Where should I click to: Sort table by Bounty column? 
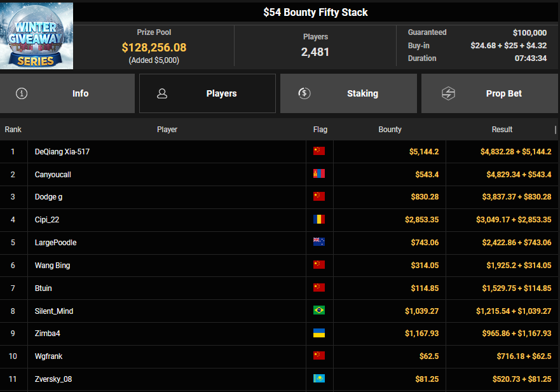click(x=390, y=130)
